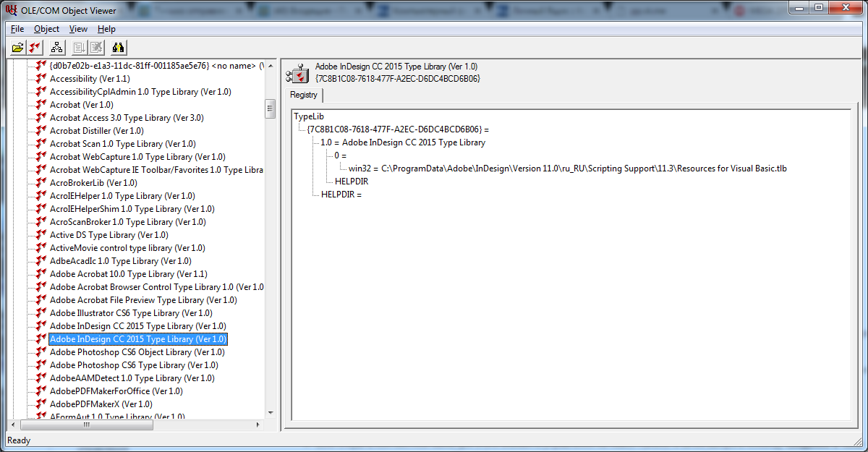This screenshot has height=452, width=868.
Task: Click the icon beside AdobePDFMakerX (Ver 1.0)
Action: 41,404
